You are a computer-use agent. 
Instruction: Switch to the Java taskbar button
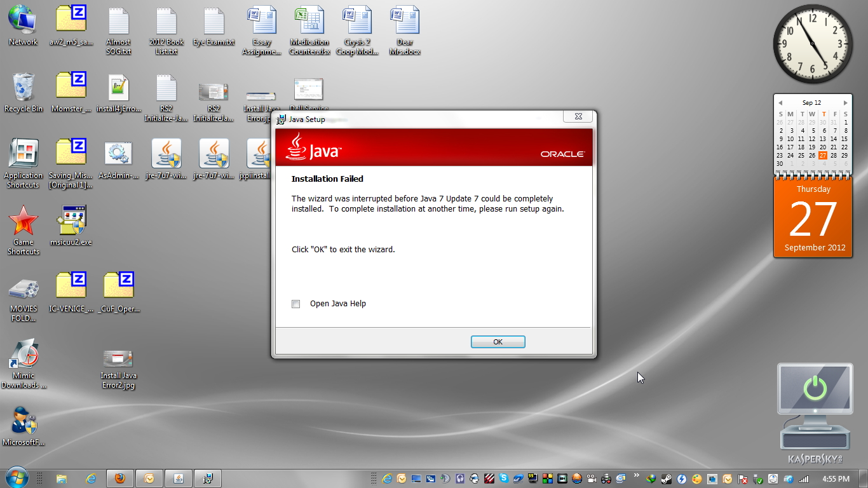click(179, 478)
